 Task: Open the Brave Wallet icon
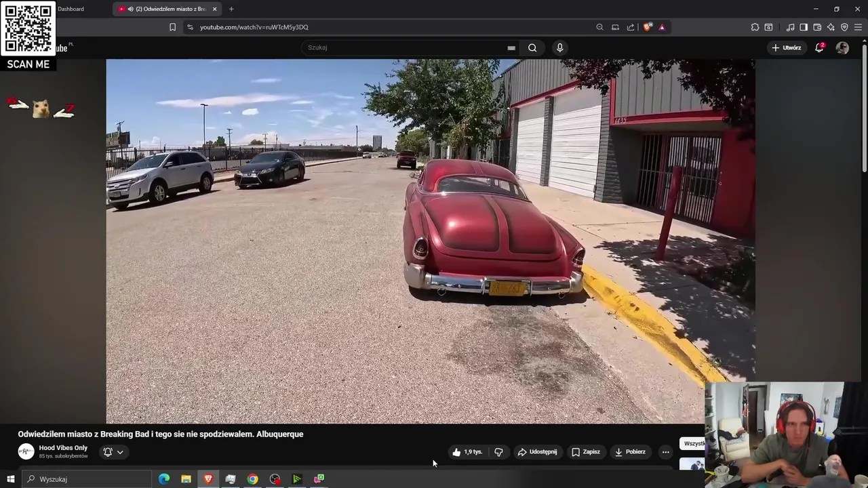pos(817,27)
